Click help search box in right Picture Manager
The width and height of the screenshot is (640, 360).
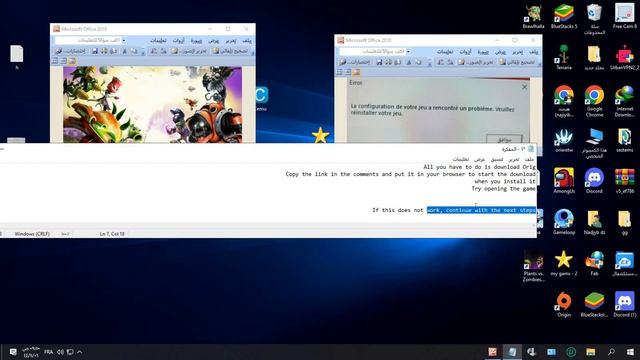(372, 51)
